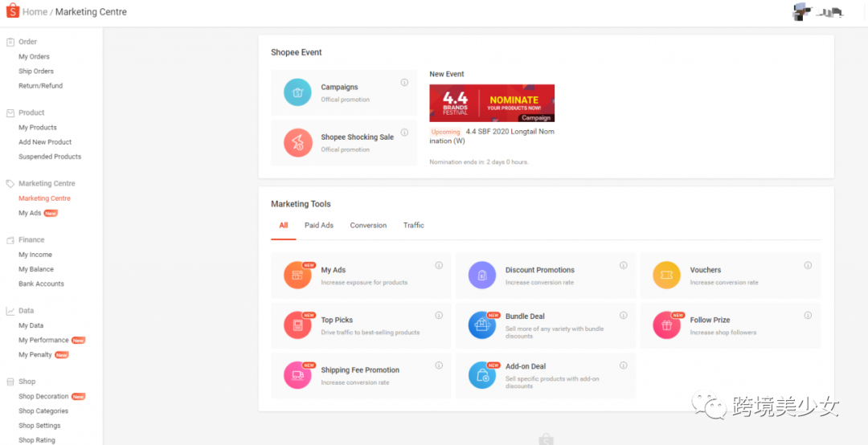Open Shop Categories in sidebar
The image size is (868, 445).
(x=43, y=411)
